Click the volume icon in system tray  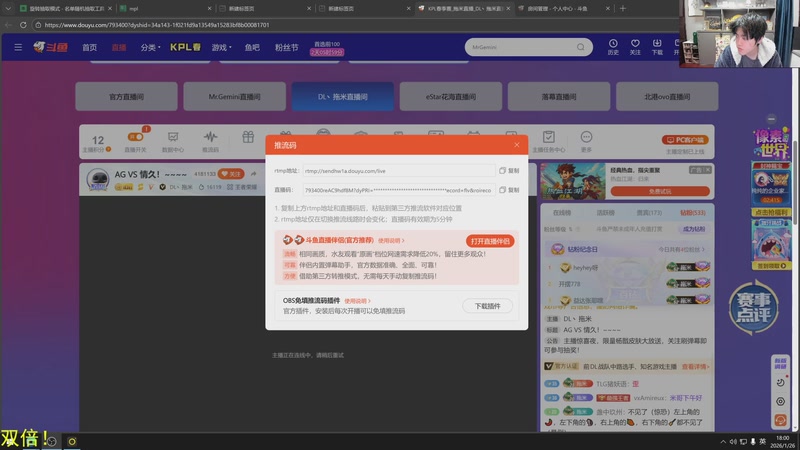point(733,441)
